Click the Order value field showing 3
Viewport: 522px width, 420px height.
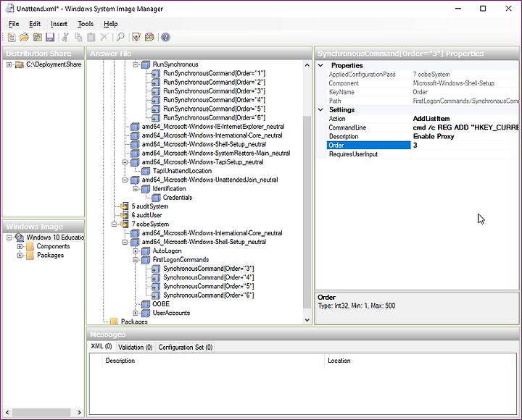[465, 146]
